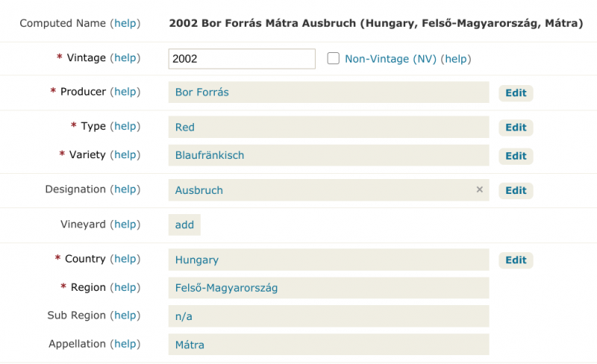The image size is (597, 364).
Task: Select the Red type value
Action: tap(328, 127)
